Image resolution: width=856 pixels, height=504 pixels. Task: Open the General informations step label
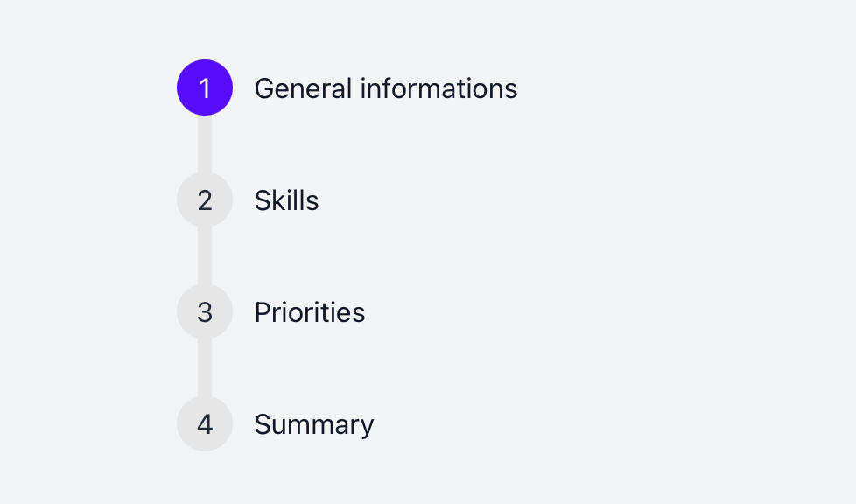click(385, 88)
